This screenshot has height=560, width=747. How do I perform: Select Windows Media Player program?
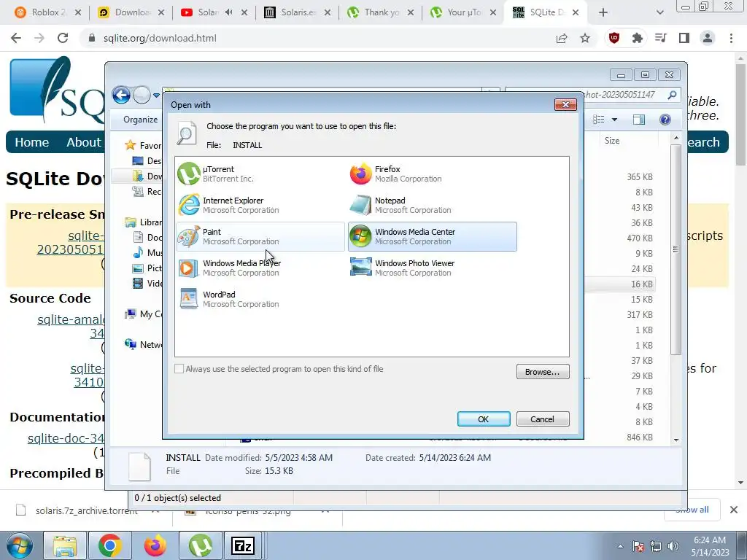pyautogui.click(x=260, y=268)
